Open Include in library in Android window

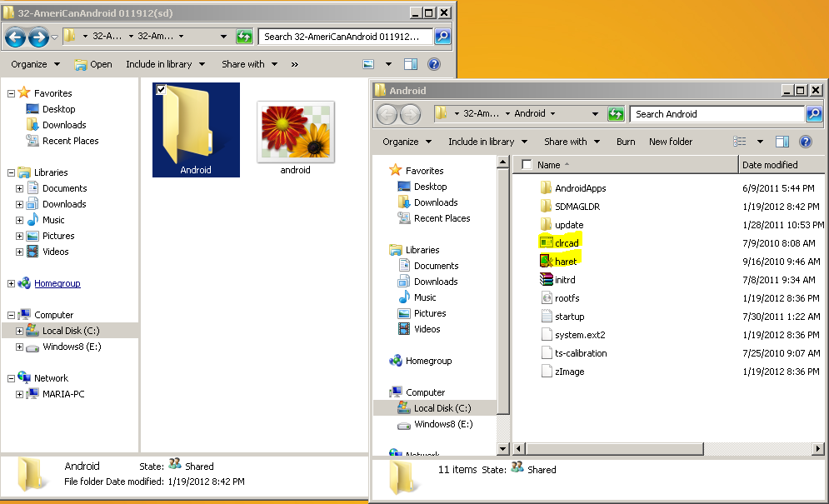487,142
